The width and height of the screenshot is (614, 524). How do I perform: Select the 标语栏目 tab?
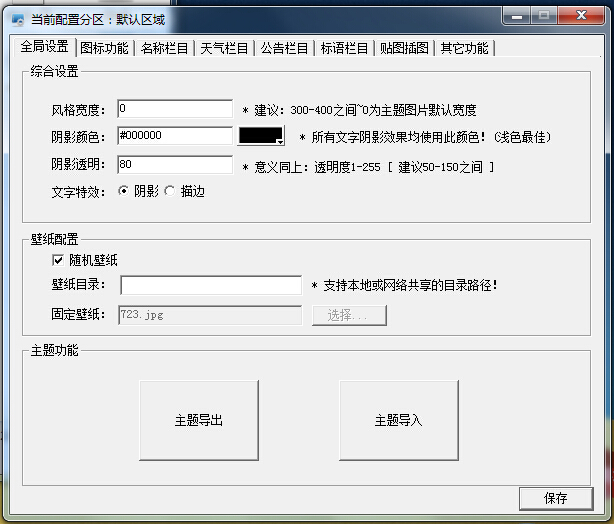pos(344,48)
